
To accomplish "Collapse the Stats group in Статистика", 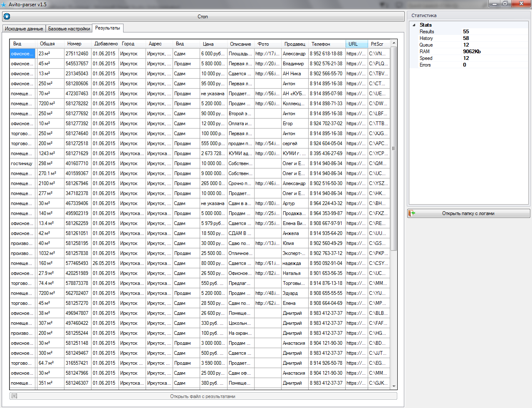I will point(414,25).
